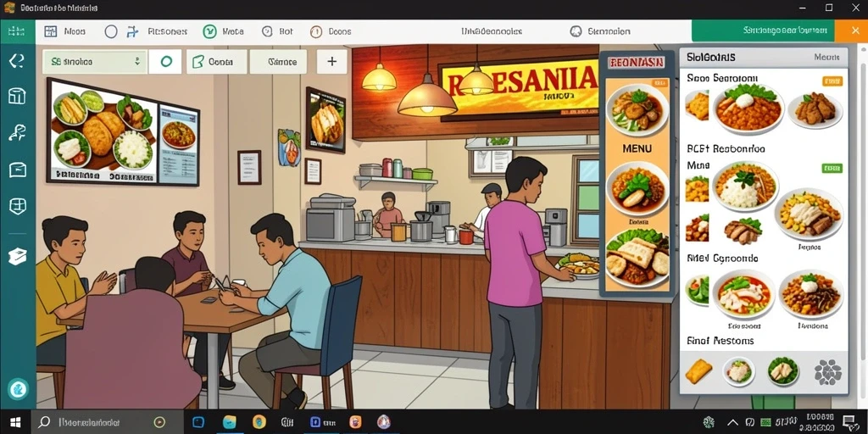Click the top dish on the orange menu board
This screenshot has height=434, width=868.
(x=637, y=109)
